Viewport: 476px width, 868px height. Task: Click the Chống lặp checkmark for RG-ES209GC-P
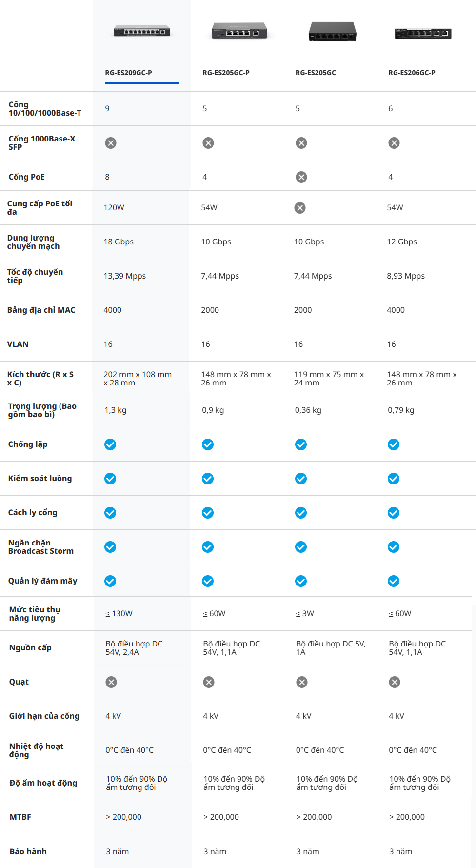click(x=110, y=444)
